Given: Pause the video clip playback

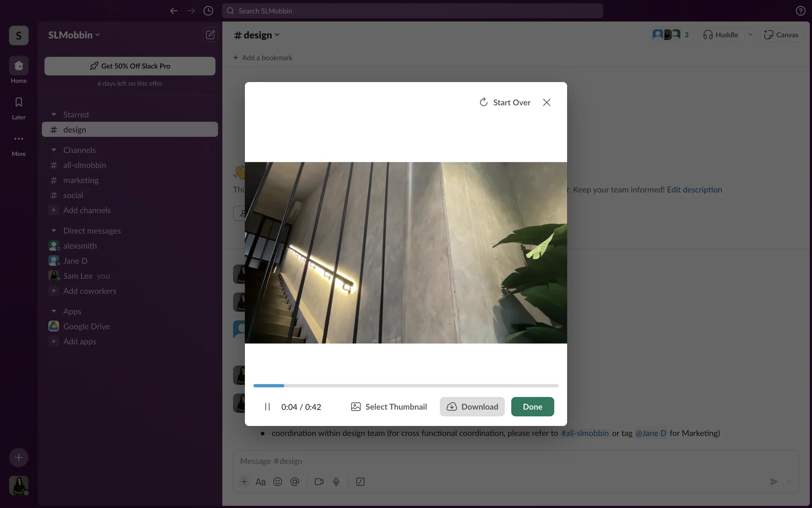Looking at the screenshot, I should click(267, 407).
